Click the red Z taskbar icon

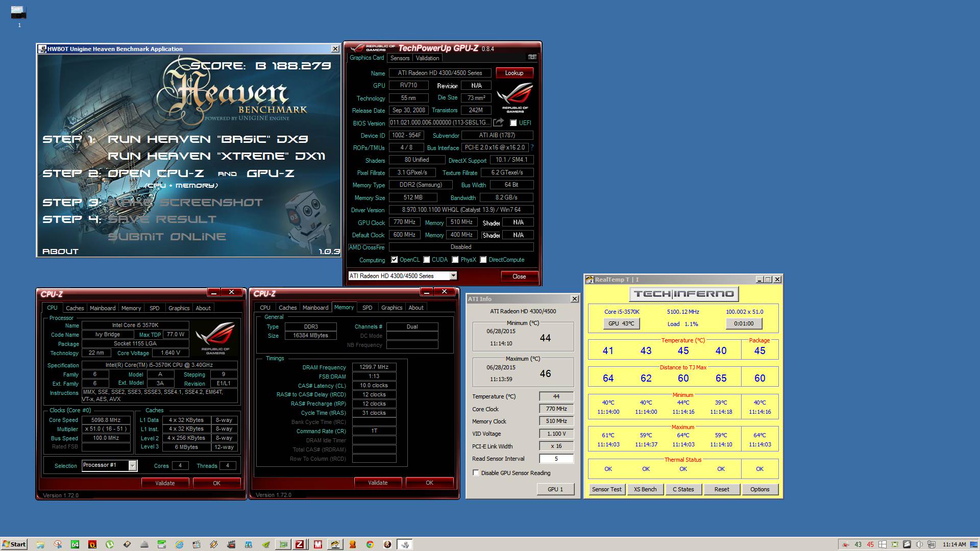coord(300,544)
